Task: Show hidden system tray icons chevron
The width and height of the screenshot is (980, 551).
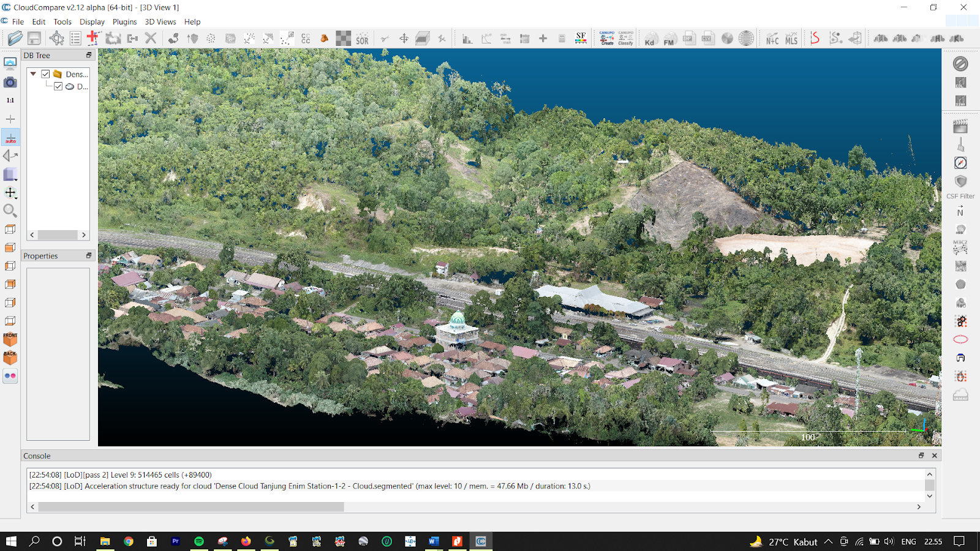Action: (828, 541)
